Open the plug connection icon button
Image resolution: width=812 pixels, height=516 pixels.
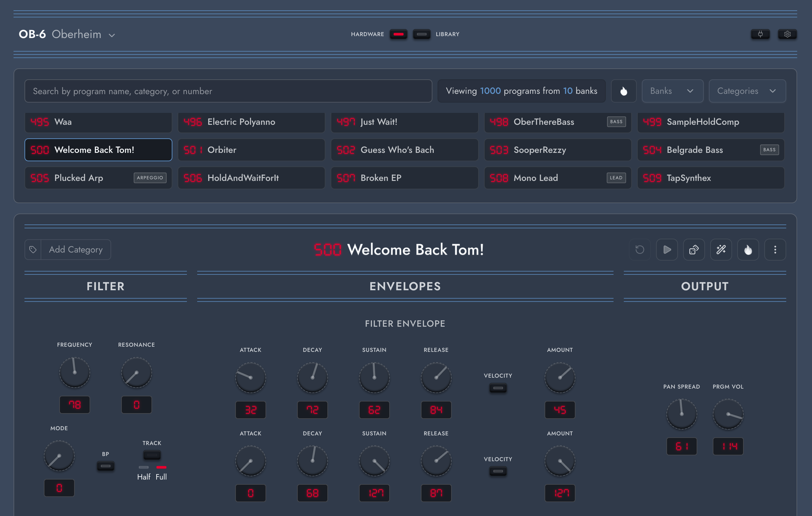point(760,34)
